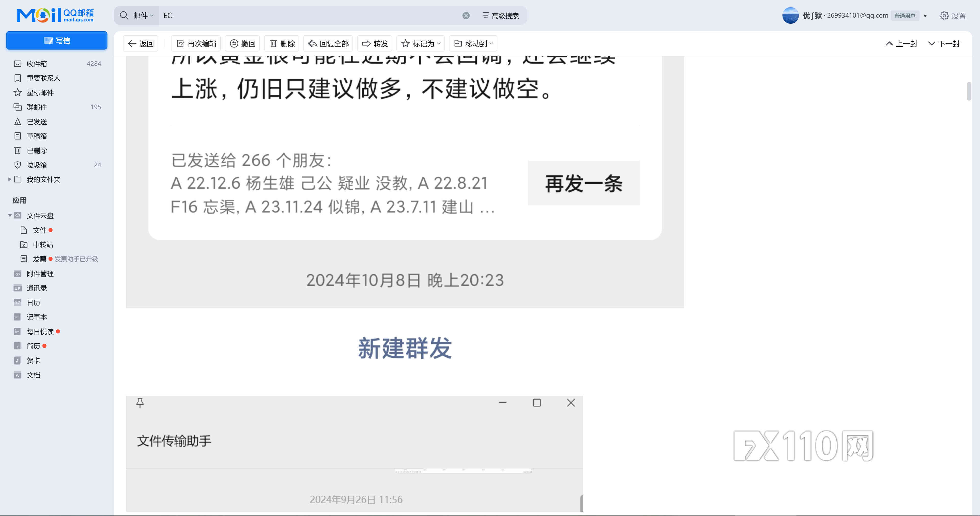
Task: Collapse the 文件云盘 tree arrow
Action: (x=9, y=215)
